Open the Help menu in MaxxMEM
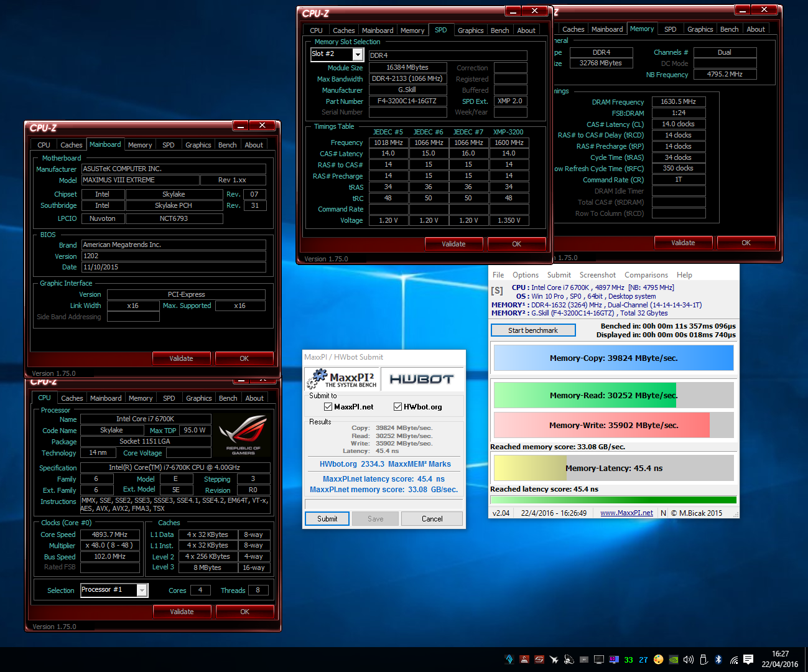The image size is (808, 672). click(x=684, y=275)
